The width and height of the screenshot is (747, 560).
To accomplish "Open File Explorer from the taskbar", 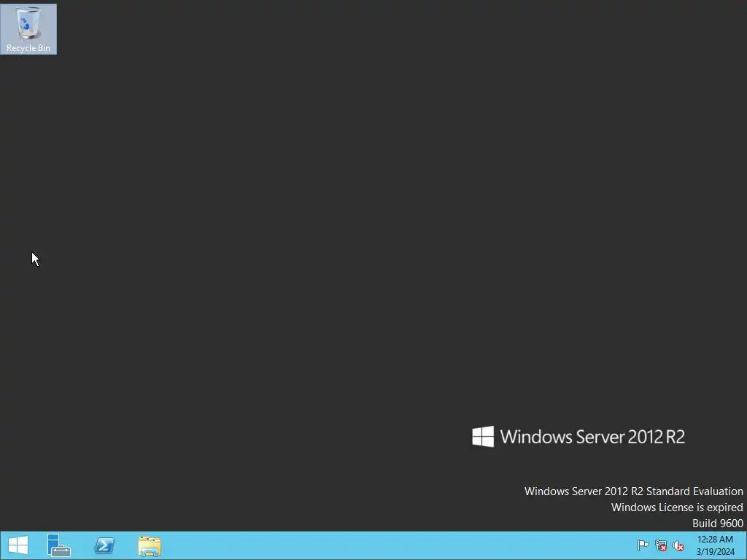I will click(150, 545).
